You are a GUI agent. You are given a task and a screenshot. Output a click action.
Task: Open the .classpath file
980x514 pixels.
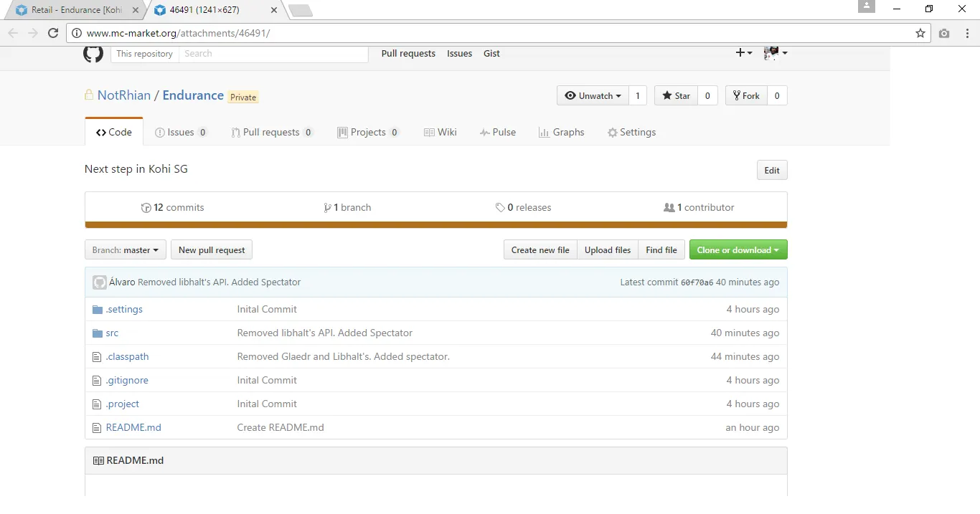[x=127, y=356]
